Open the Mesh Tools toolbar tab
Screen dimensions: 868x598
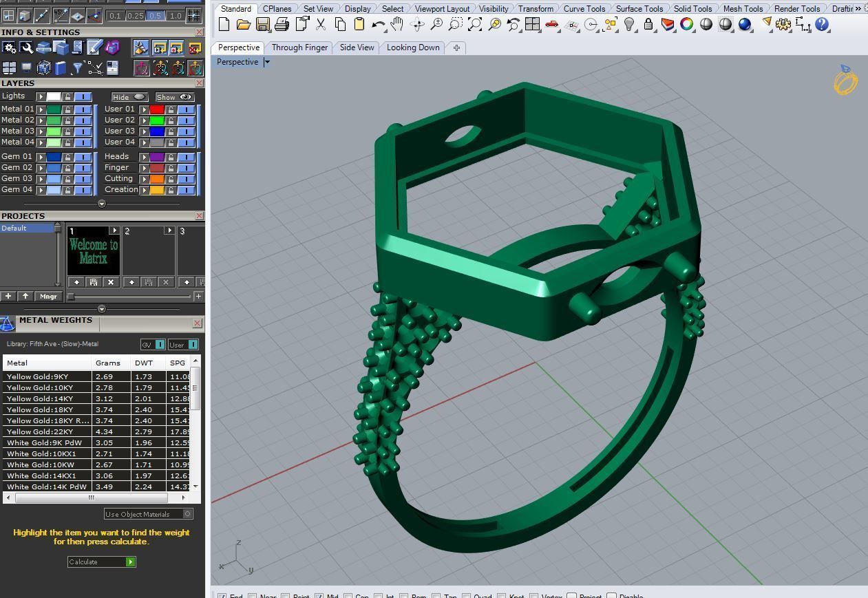point(743,8)
